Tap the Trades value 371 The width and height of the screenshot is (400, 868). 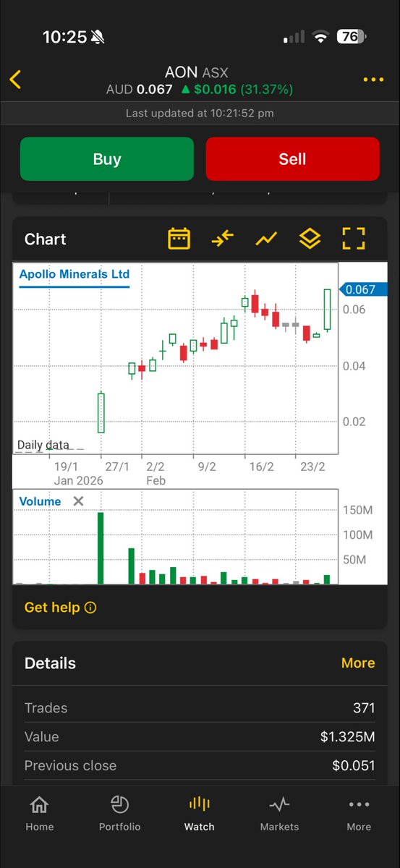[364, 708]
